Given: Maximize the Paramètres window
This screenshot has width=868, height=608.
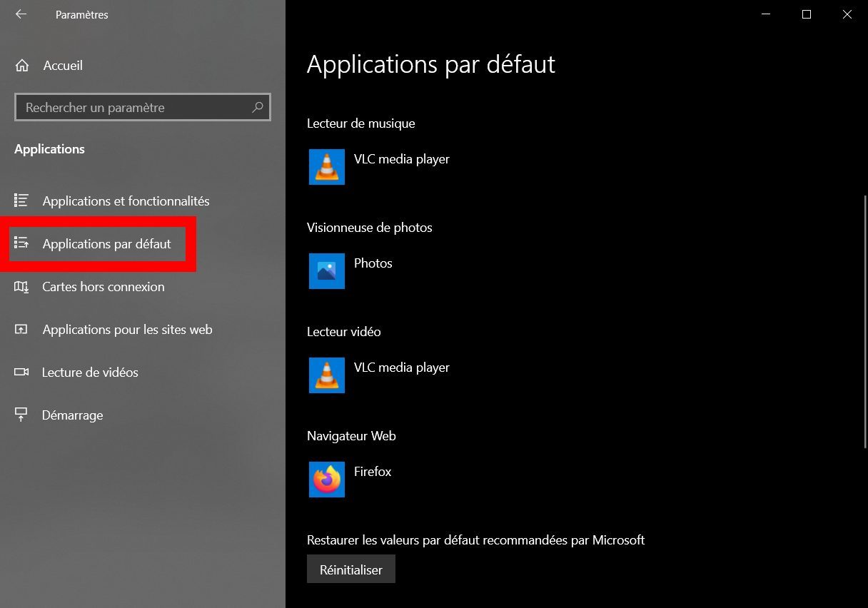Looking at the screenshot, I should tap(807, 14).
